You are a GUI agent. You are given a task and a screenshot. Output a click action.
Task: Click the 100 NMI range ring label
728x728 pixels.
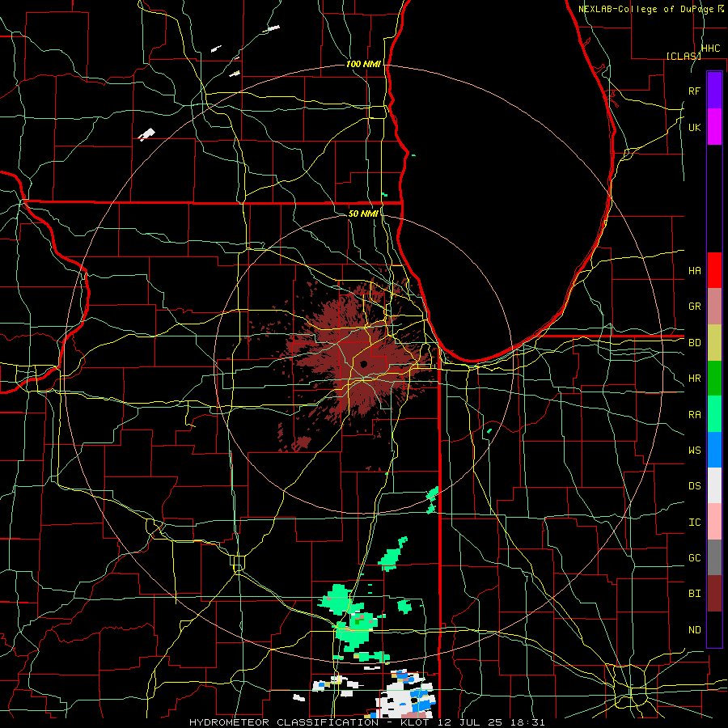coord(363,64)
